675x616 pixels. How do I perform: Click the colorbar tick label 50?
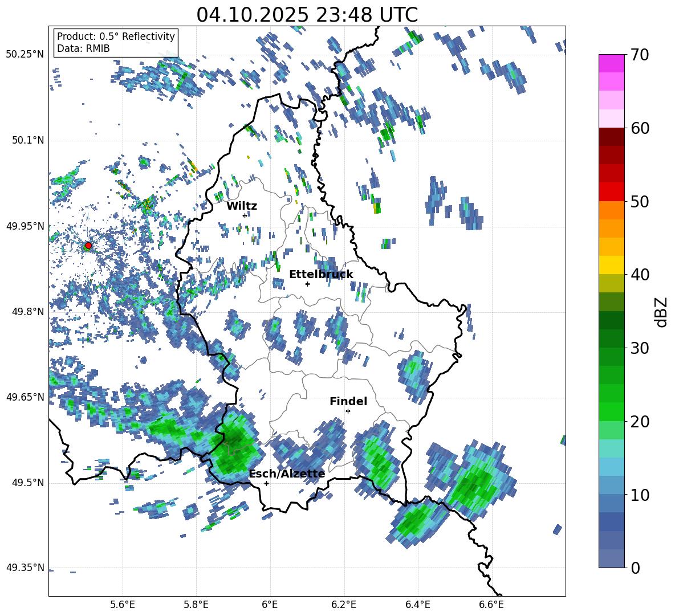[640, 202]
